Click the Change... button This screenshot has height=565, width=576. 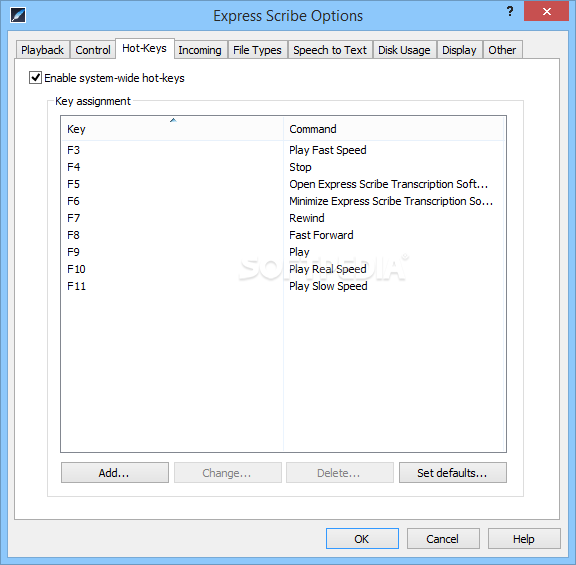pos(227,473)
